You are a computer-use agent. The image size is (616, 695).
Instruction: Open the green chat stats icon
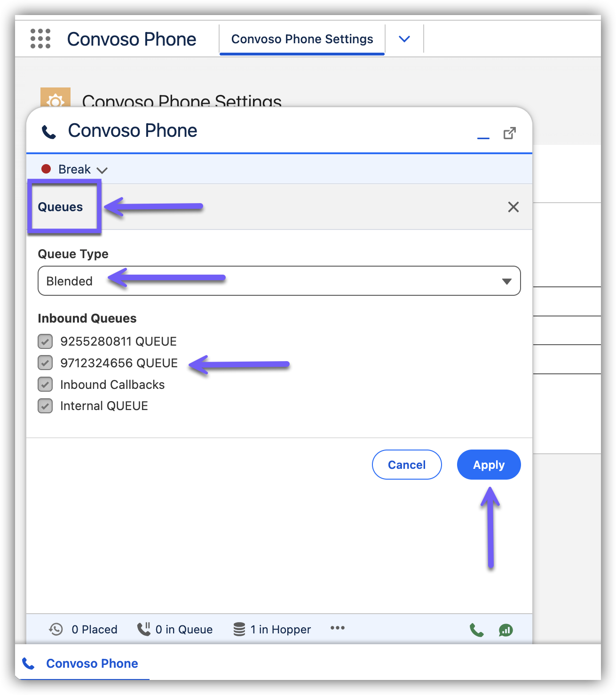click(505, 630)
